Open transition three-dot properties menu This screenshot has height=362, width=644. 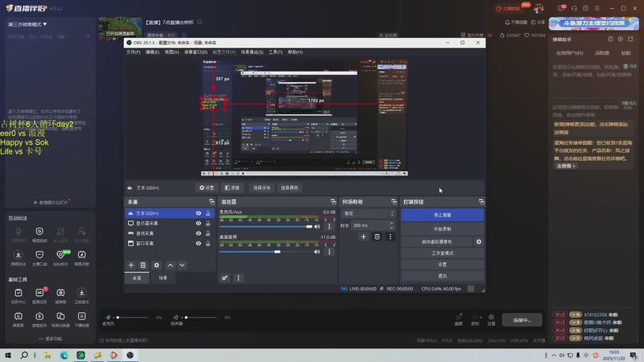390,237
